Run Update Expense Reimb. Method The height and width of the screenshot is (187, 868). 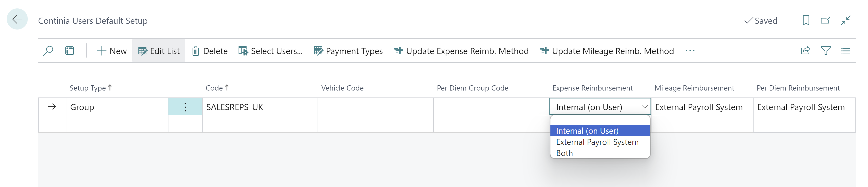461,51
